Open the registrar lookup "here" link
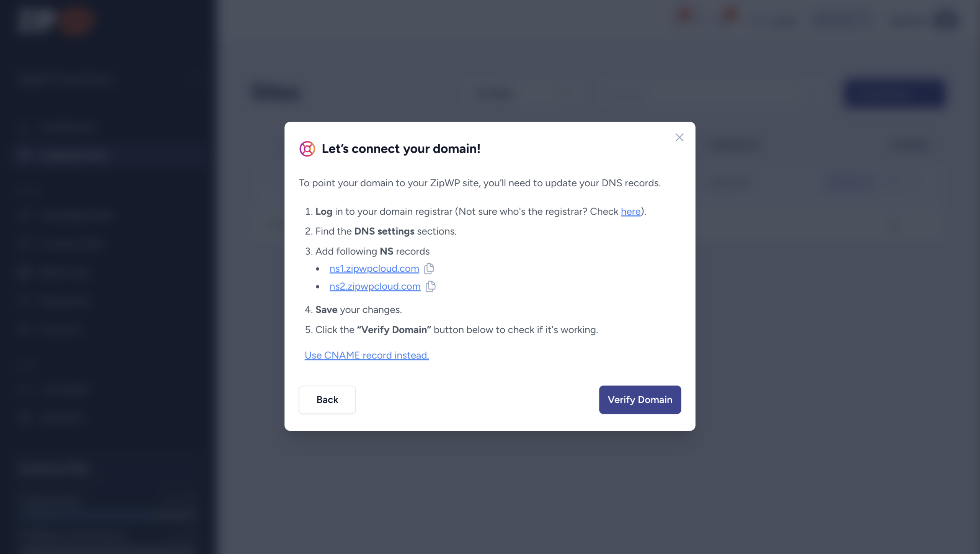 coord(630,212)
